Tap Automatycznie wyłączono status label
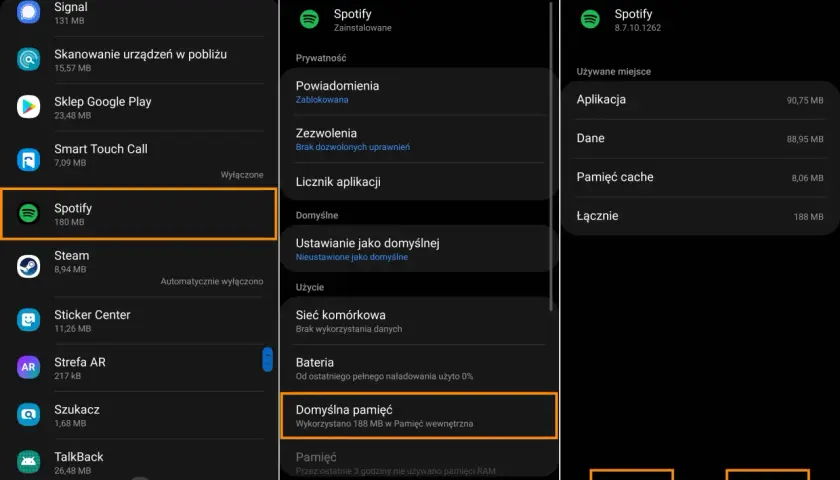The width and height of the screenshot is (840, 480). (x=212, y=281)
